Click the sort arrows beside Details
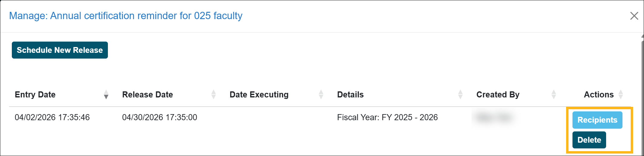Image resolution: width=644 pixels, height=156 pixels. (x=460, y=95)
